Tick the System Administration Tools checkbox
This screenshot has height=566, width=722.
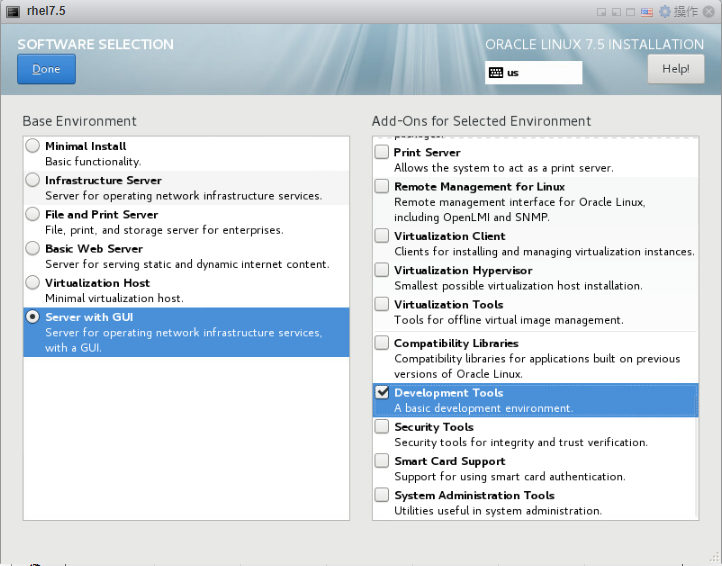pyautogui.click(x=382, y=495)
